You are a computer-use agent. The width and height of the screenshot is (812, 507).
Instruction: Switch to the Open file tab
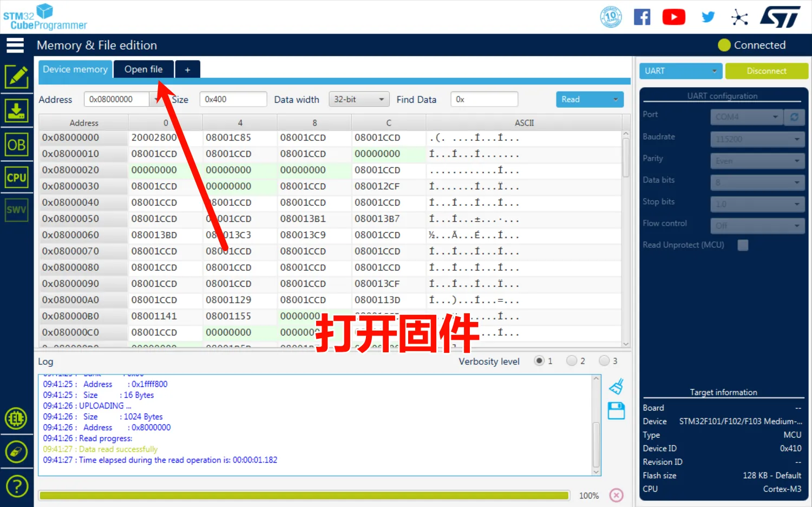pos(143,69)
